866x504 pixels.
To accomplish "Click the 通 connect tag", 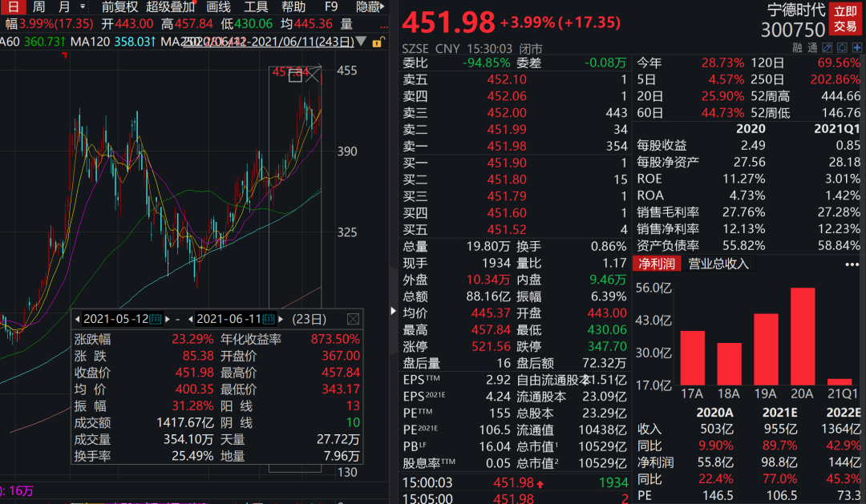I will pyautogui.click(x=812, y=48).
